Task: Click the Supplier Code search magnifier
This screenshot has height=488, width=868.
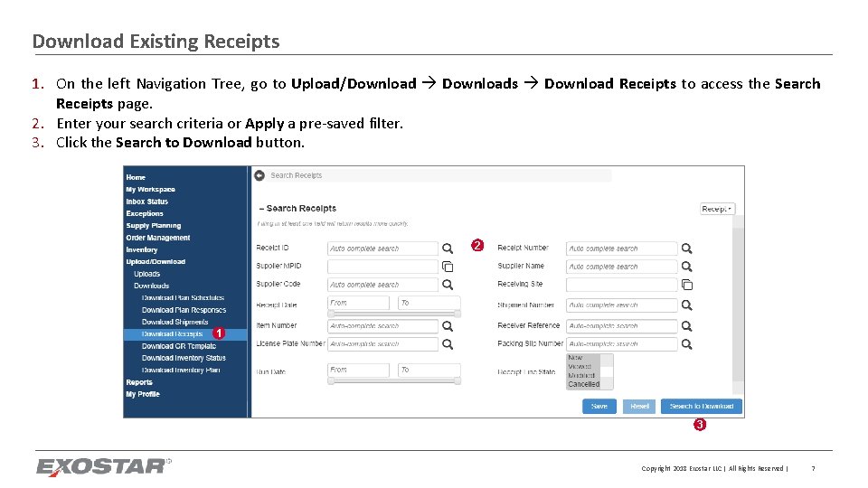Action: (x=448, y=285)
